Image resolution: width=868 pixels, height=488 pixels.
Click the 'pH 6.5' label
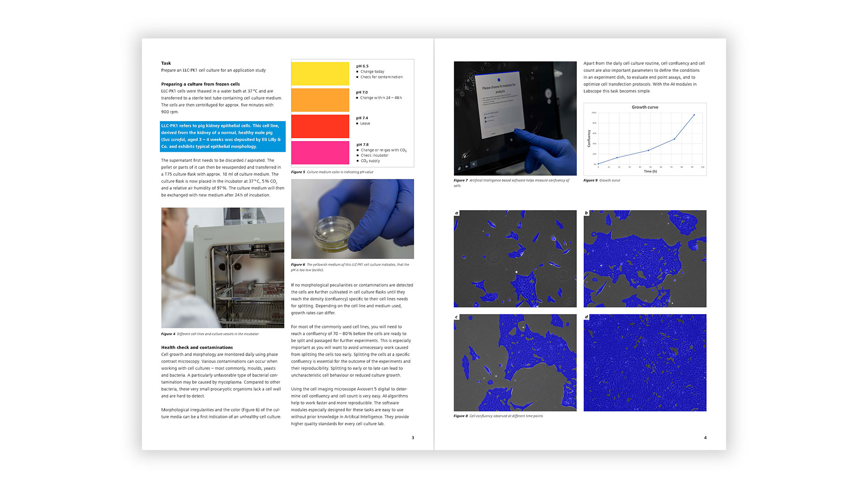(x=362, y=66)
